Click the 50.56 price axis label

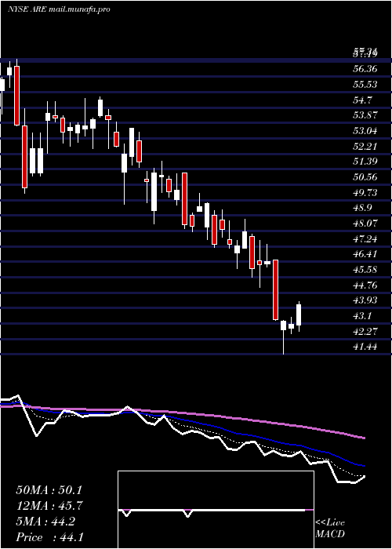(365, 176)
